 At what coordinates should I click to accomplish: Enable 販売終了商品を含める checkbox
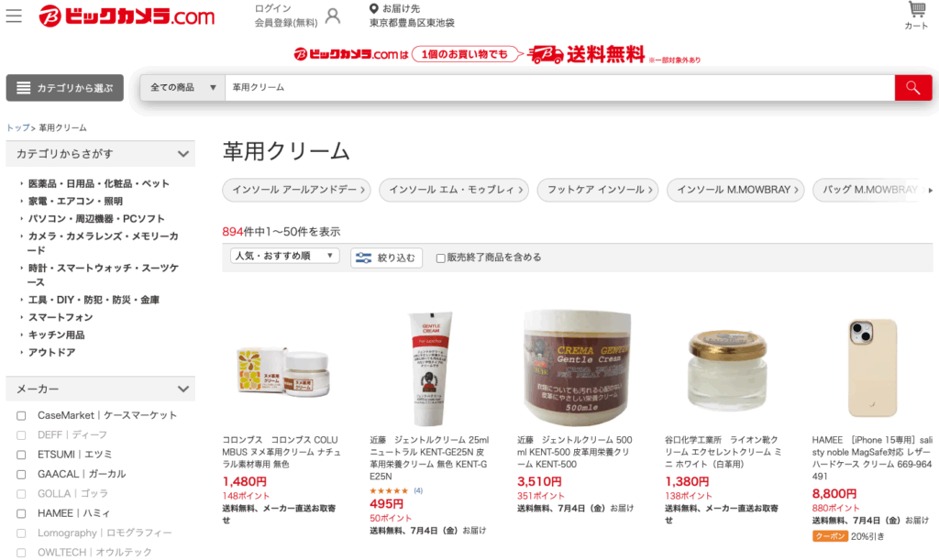pyautogui.click(x=441, y=258)
